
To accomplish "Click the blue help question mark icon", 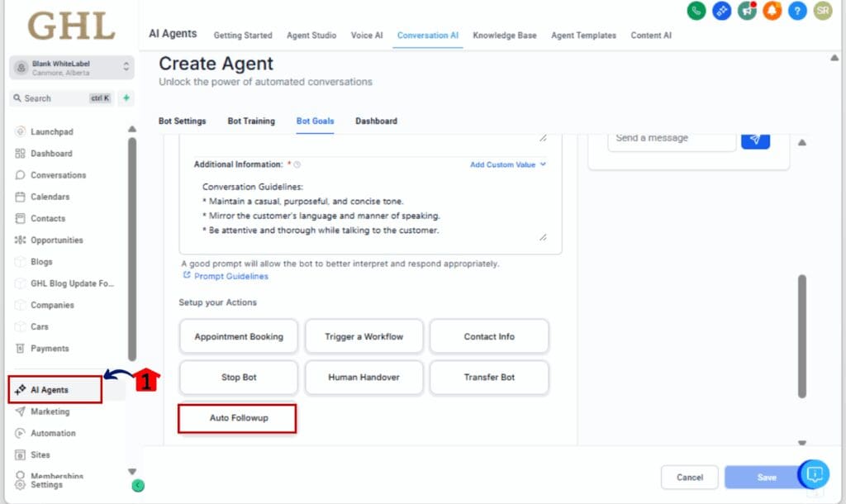I will pos(797,11).
